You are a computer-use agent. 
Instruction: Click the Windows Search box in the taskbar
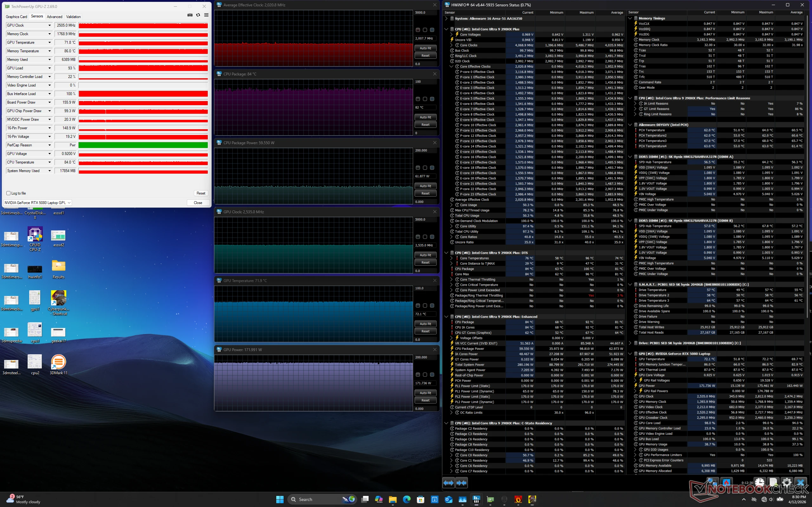pos(319,499)
